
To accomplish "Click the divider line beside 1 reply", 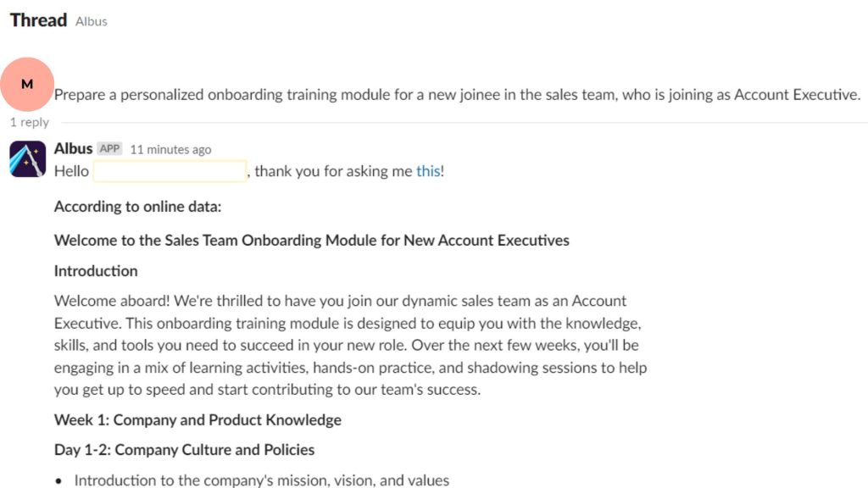I will coord(464,122).
